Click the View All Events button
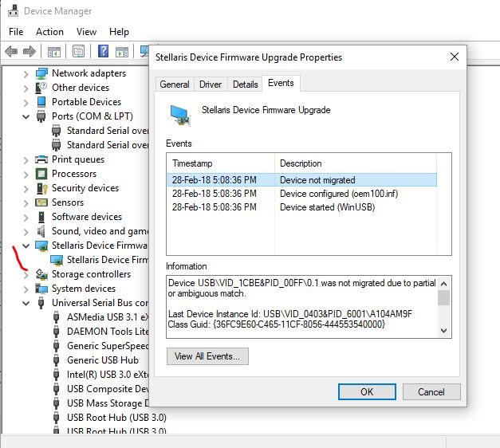The width and height of the screenshot is (500, 448). [x=207, y=356]
